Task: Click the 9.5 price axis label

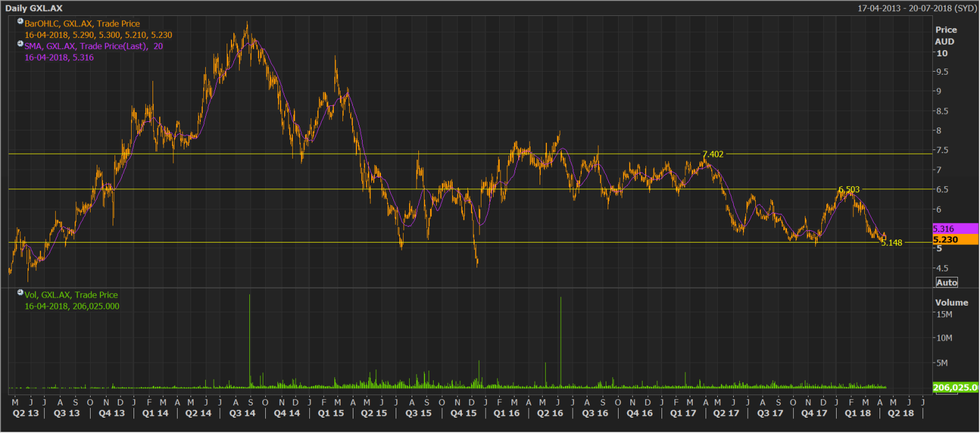Action: pyautogui.click(x=942, y=72)
